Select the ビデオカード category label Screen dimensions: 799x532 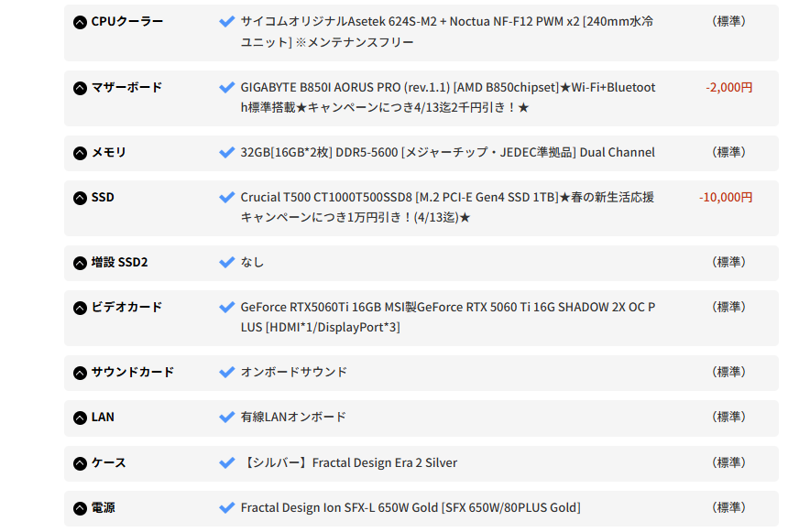[126, 307]
